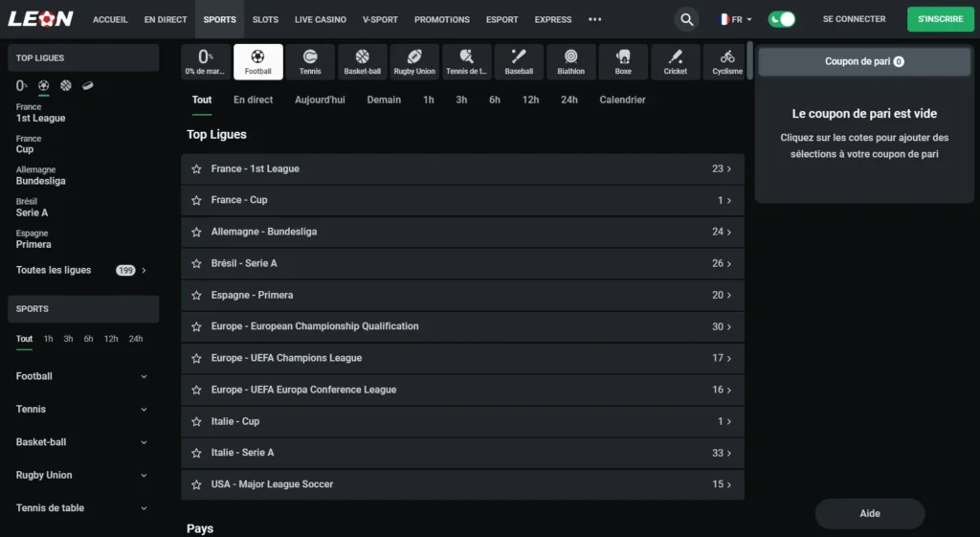
Task: Click the basketball icon under Top Ligues
Action: coord(66,85)
